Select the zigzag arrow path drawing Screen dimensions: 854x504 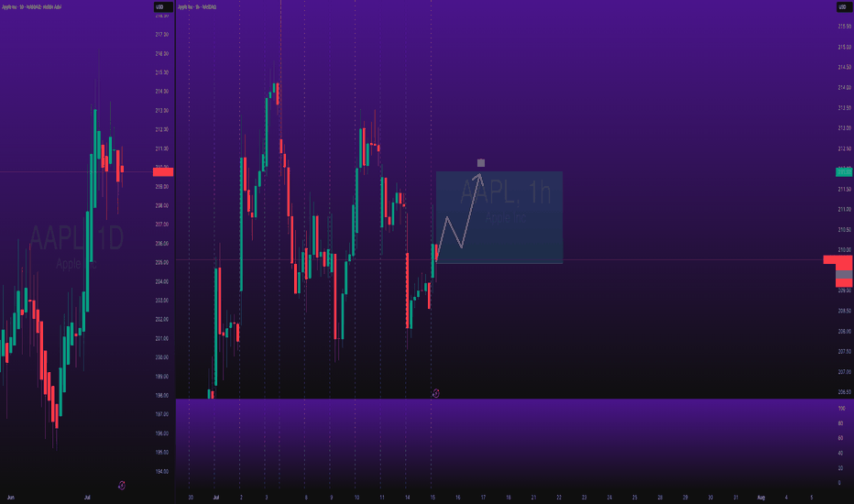click(460, 218)
